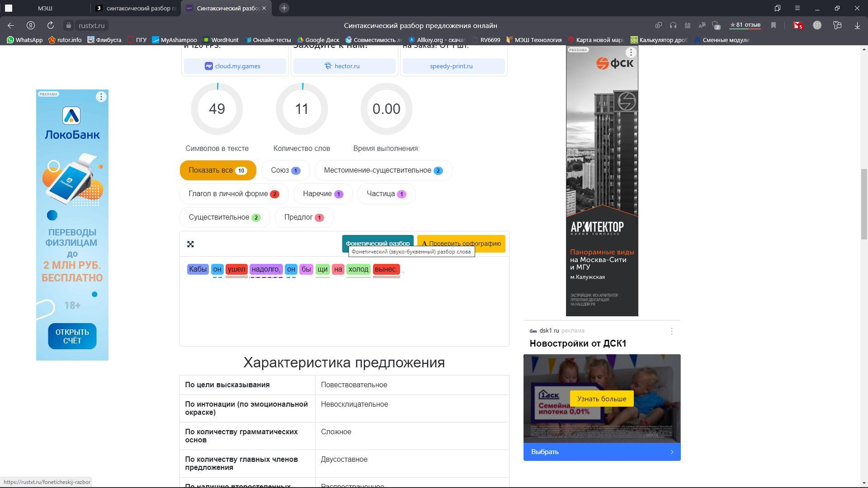Click the fullscreen expand icon in editor

(190, 244)
